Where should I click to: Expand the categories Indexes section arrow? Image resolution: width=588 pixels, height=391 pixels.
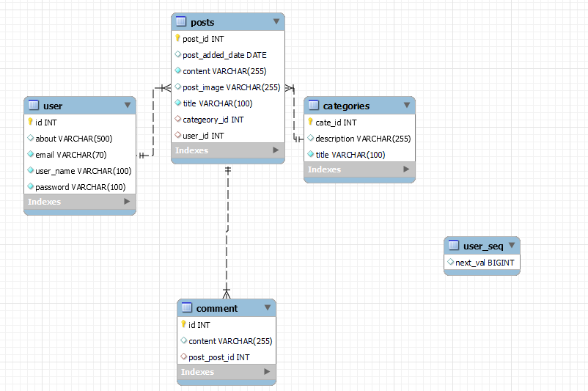pyautogui.click(x=406, y=169)
